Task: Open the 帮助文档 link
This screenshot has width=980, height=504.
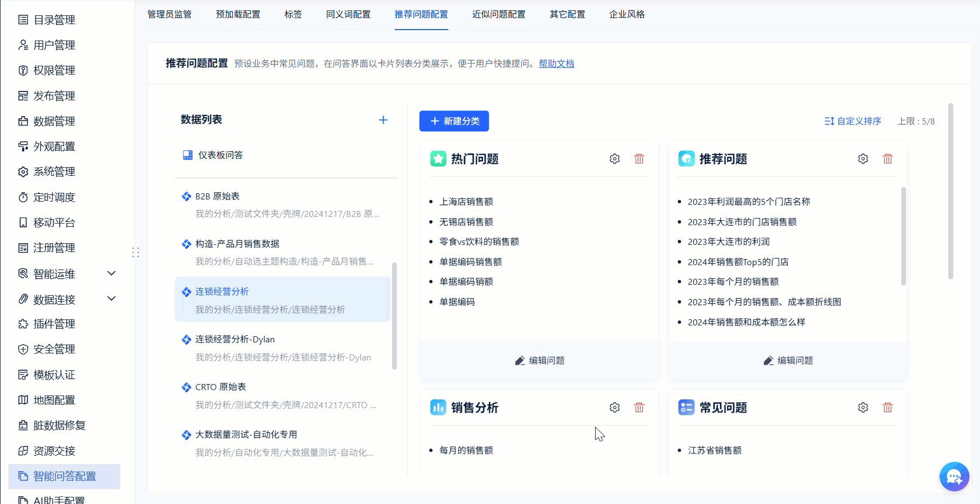Action: (x=556, y=64)
